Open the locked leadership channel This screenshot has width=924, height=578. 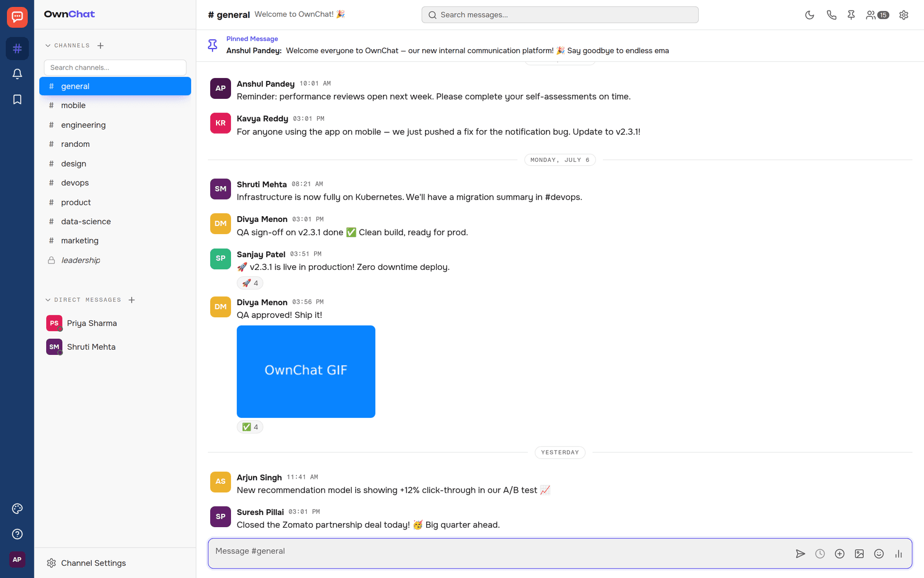point(115,260)
